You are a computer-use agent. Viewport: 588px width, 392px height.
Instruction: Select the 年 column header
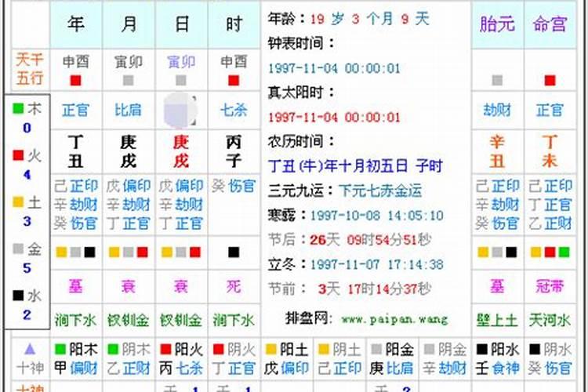[76, 24]
